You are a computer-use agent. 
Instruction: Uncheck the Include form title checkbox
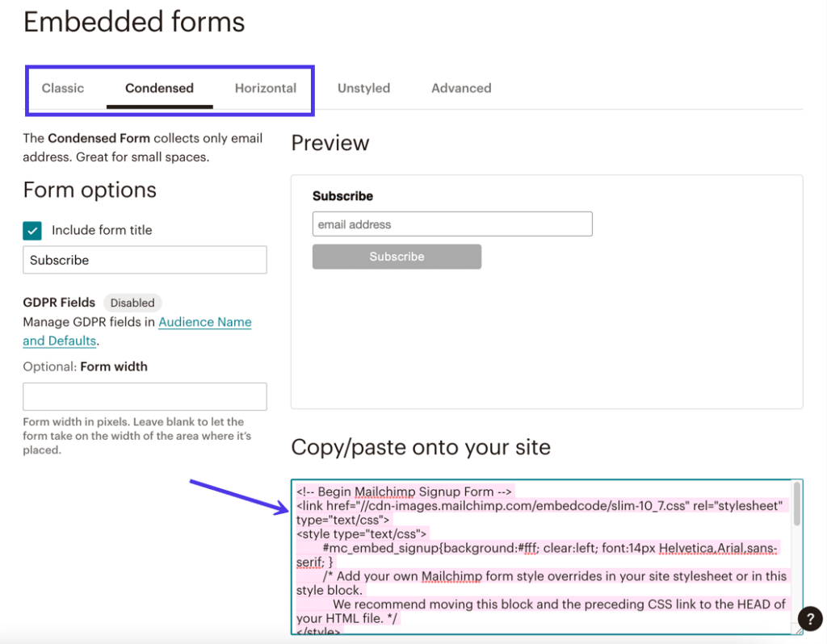(32, 230)
